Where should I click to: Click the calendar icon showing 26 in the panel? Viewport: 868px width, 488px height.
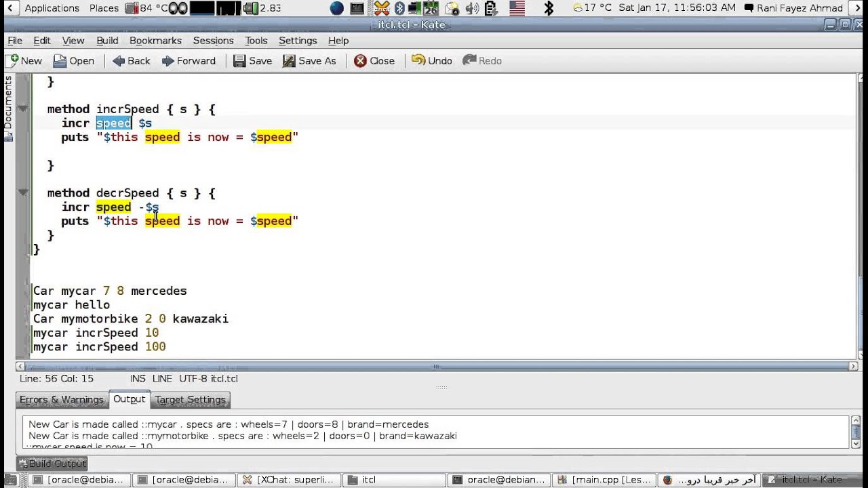click(431, 8)
